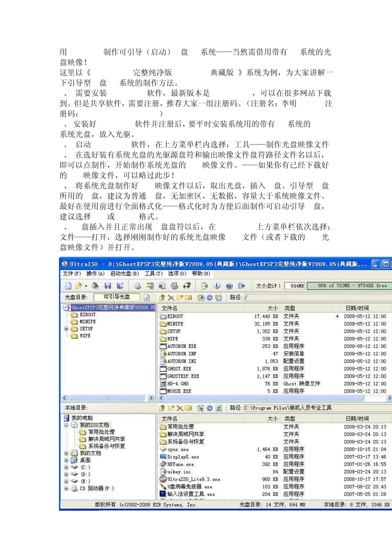The height and width of the screenshot is (555, 392).
Task: Click the checkmark icon beside 可引导光盘
Action: point(146,297)
